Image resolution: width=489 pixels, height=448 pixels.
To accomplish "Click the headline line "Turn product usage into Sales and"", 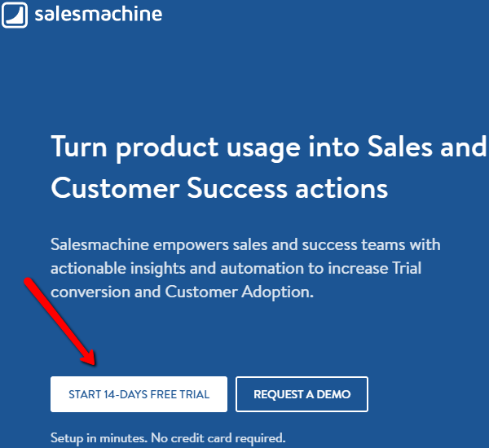I will pyautogui.click(x=268, y=147).
